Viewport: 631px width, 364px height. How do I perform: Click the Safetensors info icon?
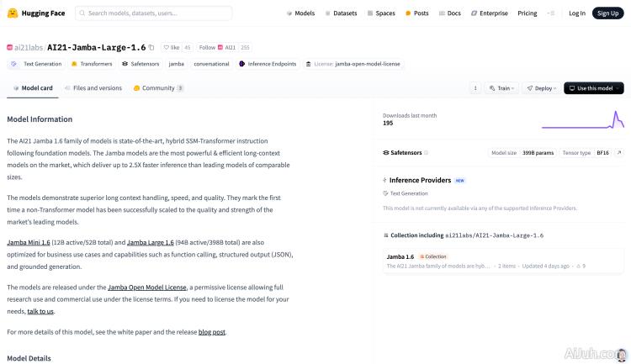point(426,153)
